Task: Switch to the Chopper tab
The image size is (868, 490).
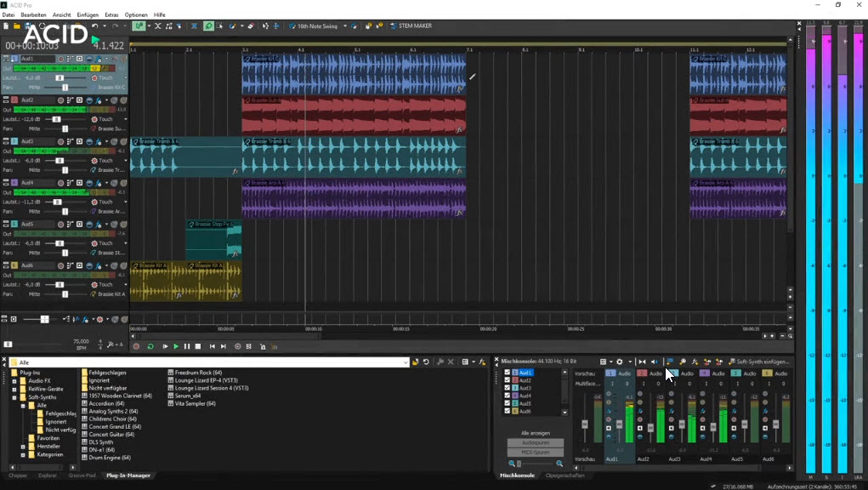Action: pos(18,476)
